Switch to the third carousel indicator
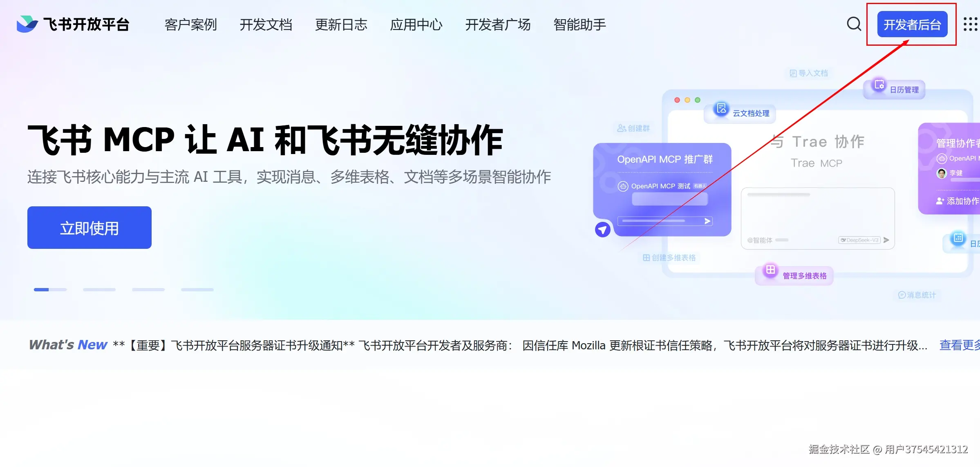980x467 pixels. point(148,290)
